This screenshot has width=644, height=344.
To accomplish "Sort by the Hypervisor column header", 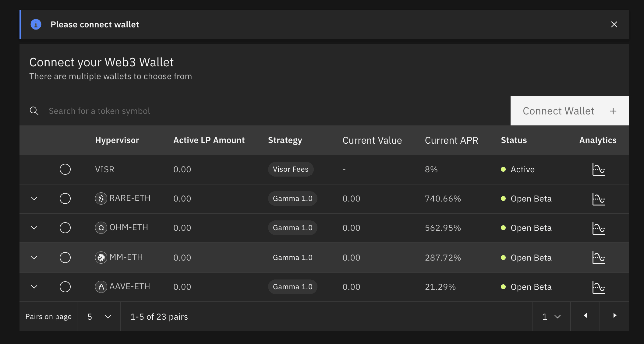I will pyautogui.click(x=117, y=140).
